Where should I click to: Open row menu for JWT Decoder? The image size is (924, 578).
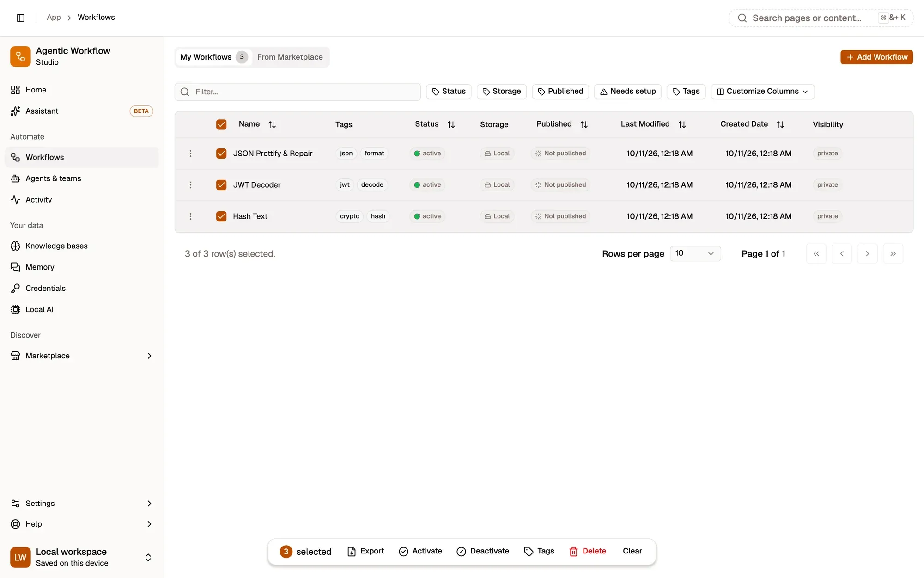point(190,185)
